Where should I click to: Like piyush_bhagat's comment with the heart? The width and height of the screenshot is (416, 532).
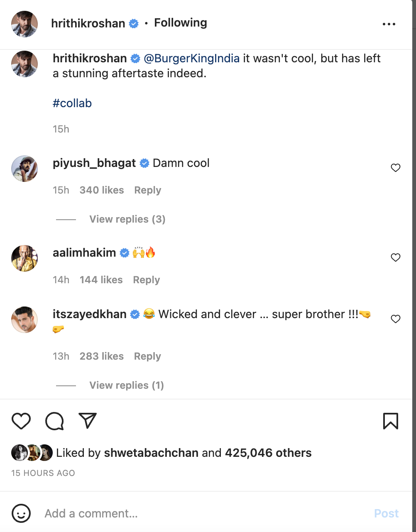(395, 168)
